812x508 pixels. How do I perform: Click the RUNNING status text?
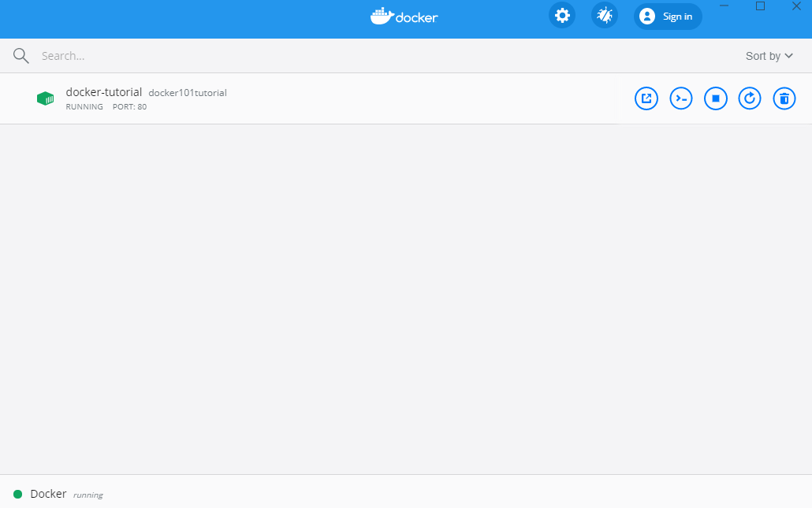click(84, 106)
